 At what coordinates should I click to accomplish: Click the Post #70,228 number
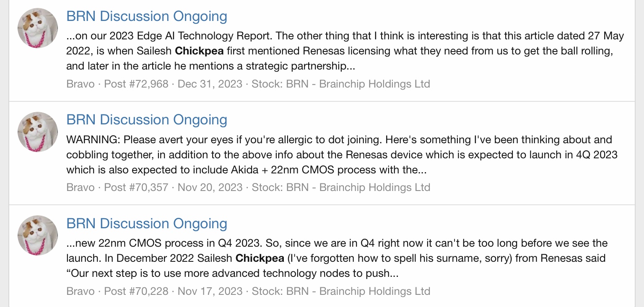[136, 291]
